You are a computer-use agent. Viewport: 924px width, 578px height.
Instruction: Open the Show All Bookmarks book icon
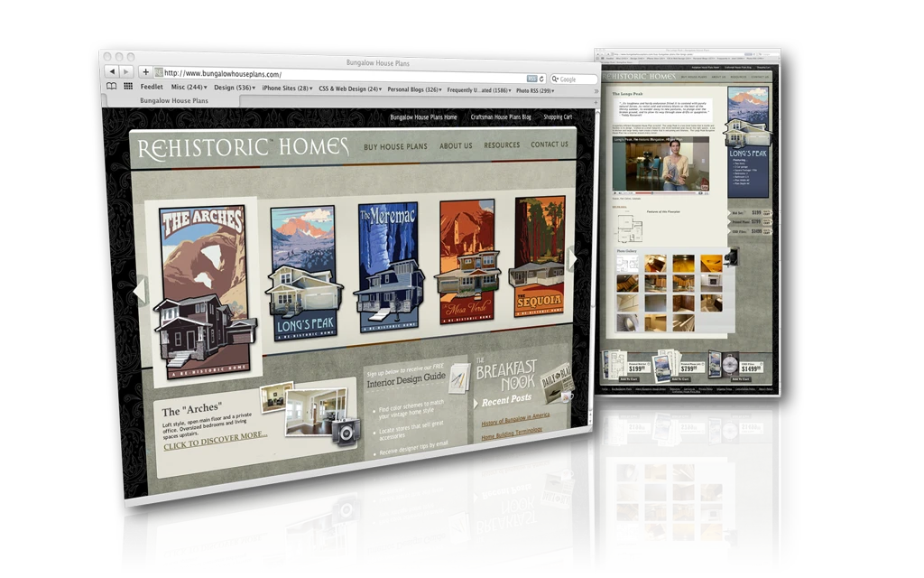[x=111, y=86]
